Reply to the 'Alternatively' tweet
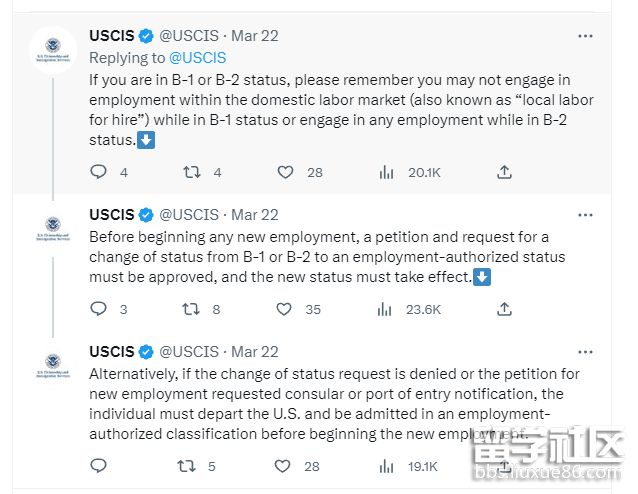This screenshot has width=638, height=494. (x=98, y=465)
